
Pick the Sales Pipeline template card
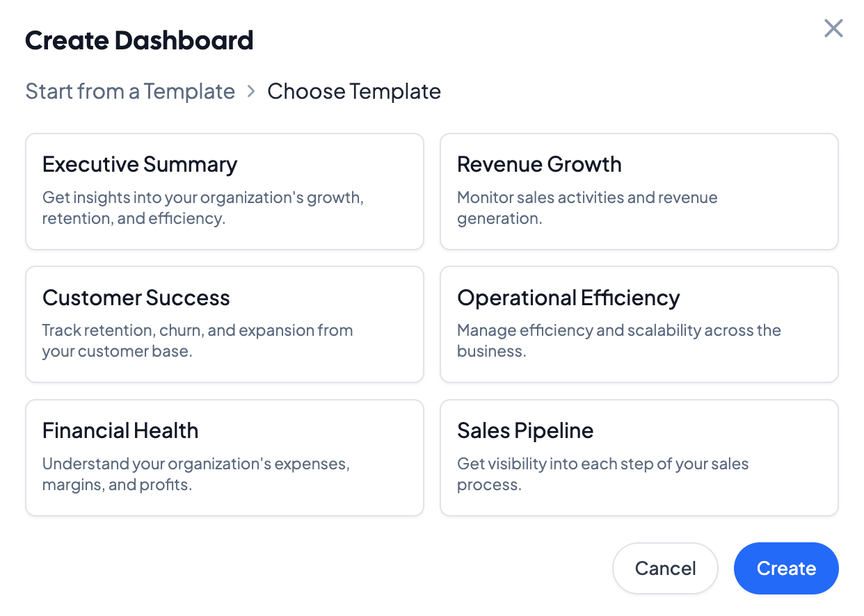click(x=639, y=457)
